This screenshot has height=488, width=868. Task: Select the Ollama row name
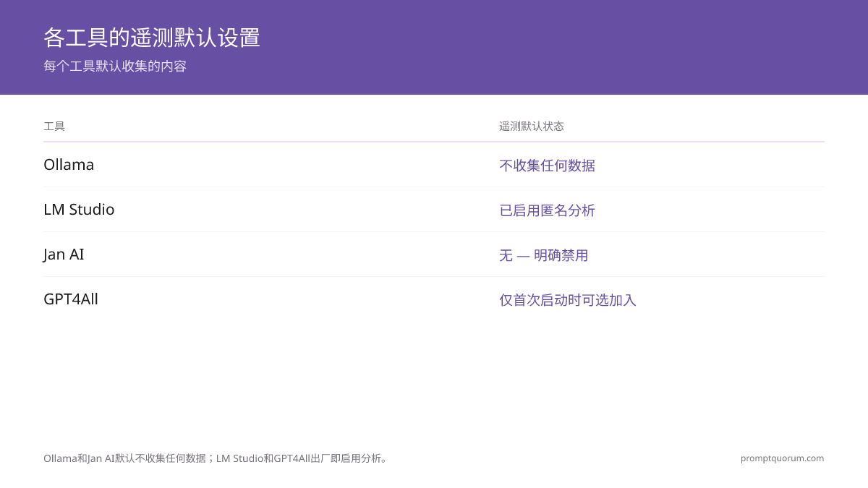69,165
